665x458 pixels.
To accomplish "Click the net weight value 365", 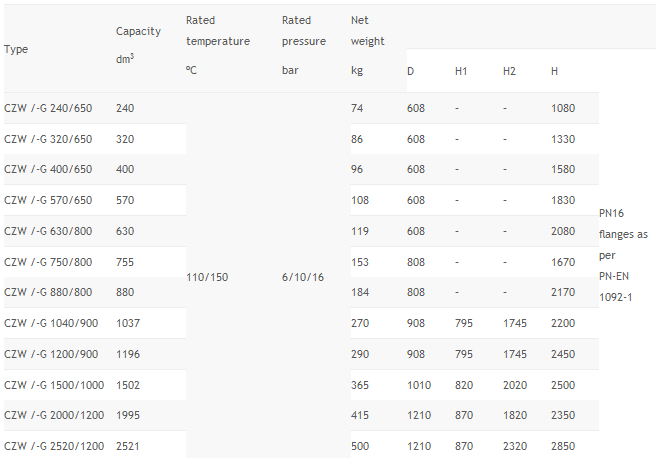I will click(x=360, y=385).
